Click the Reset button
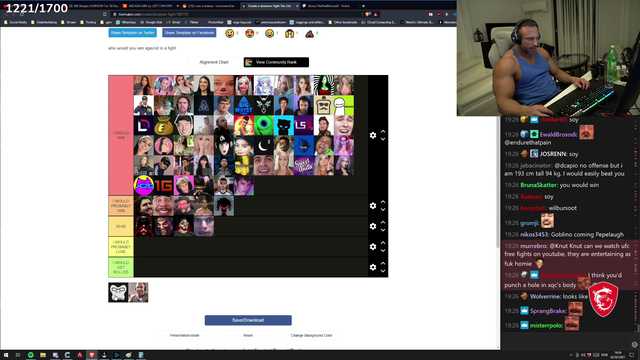The height and width of the screenshot is (360, 640). tap(248, 336)
